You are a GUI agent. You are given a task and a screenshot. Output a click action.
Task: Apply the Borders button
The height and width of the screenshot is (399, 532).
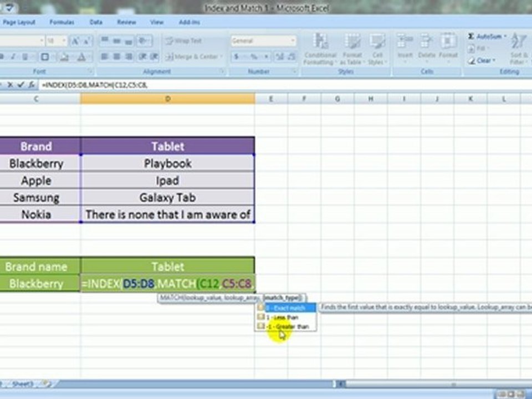click(x=45, y=57)
